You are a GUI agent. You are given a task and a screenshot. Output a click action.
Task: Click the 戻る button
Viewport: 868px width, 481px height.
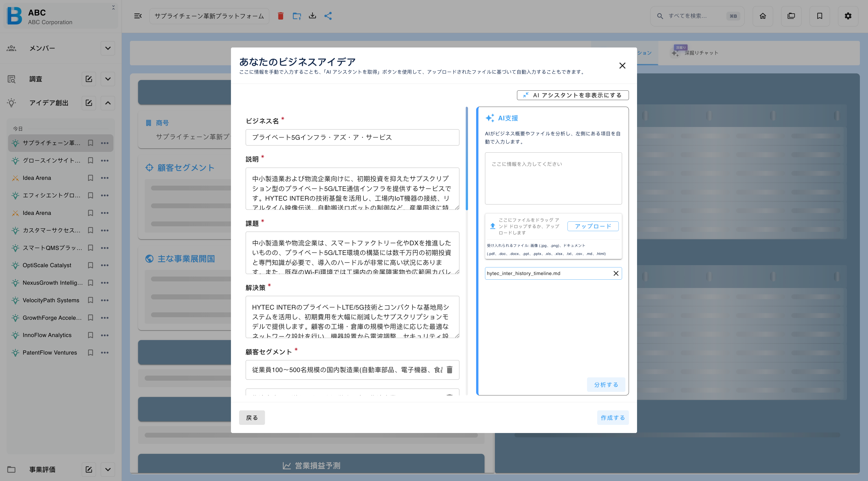point(252,418)
